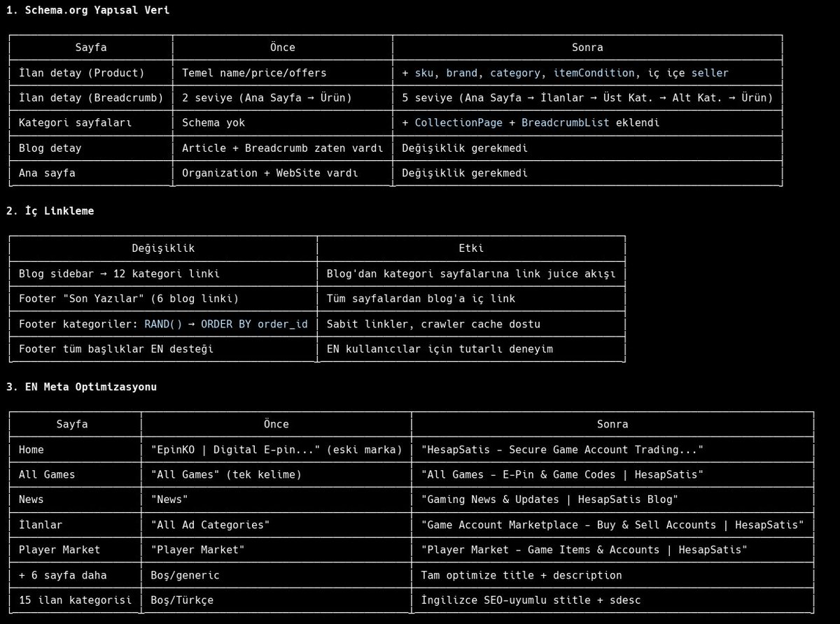Click the "Etki" column header
Viewport: 840px width, 624px height.
pos(472,248)
